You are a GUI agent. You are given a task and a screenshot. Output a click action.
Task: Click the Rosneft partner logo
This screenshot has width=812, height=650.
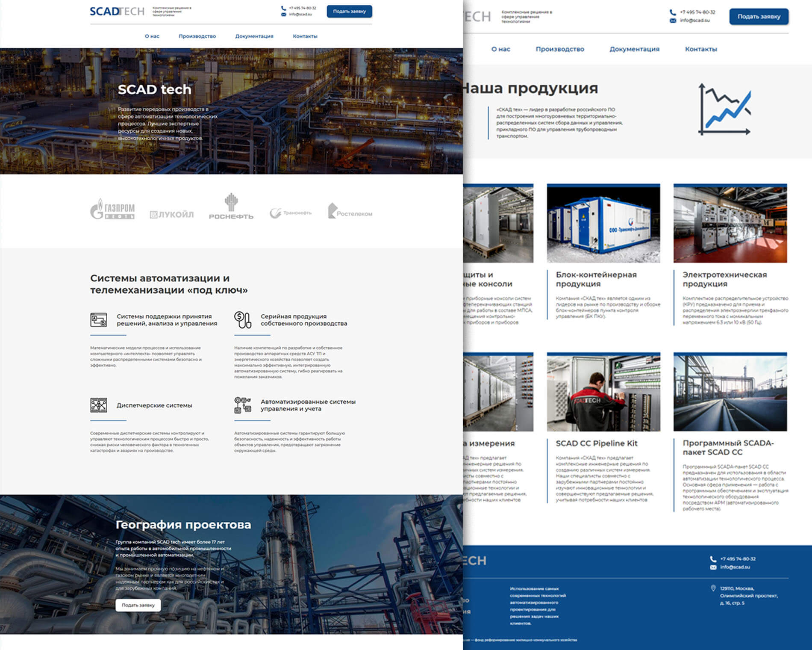[x=231, y=206]
